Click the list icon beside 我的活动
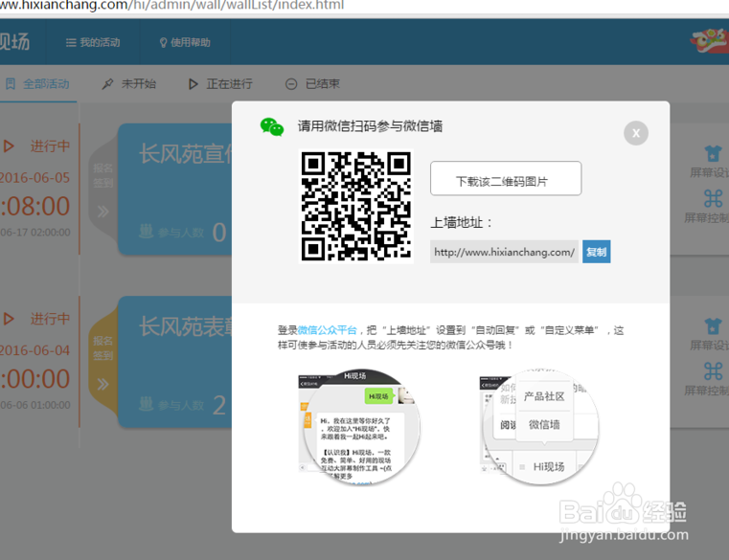Image resolution: width=729 pixels, height=560 pixels. click(71, 43)
